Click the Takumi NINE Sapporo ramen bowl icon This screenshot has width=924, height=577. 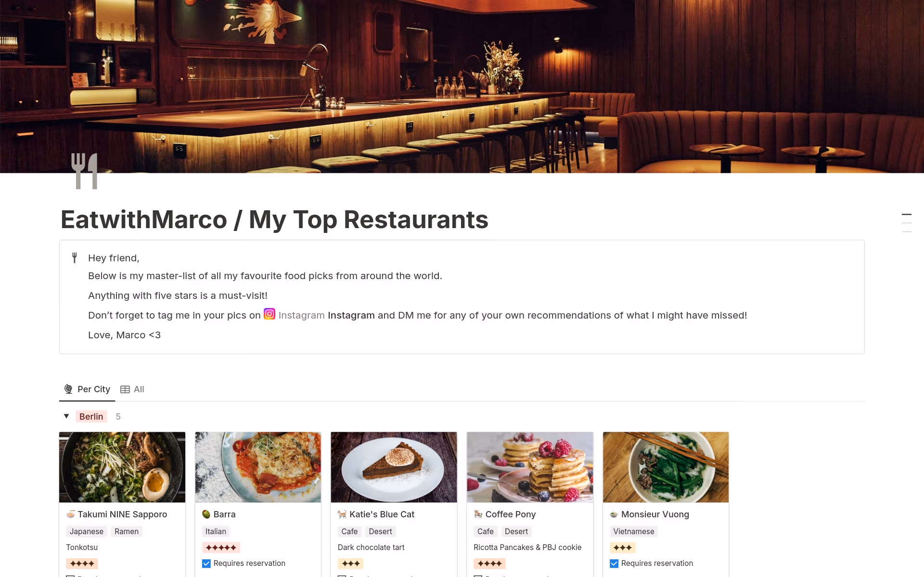tap(71, 514)
